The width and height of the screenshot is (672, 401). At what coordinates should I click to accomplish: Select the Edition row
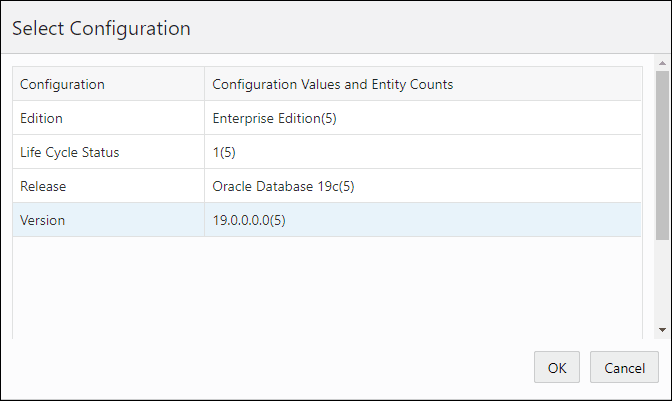[108, 118]
